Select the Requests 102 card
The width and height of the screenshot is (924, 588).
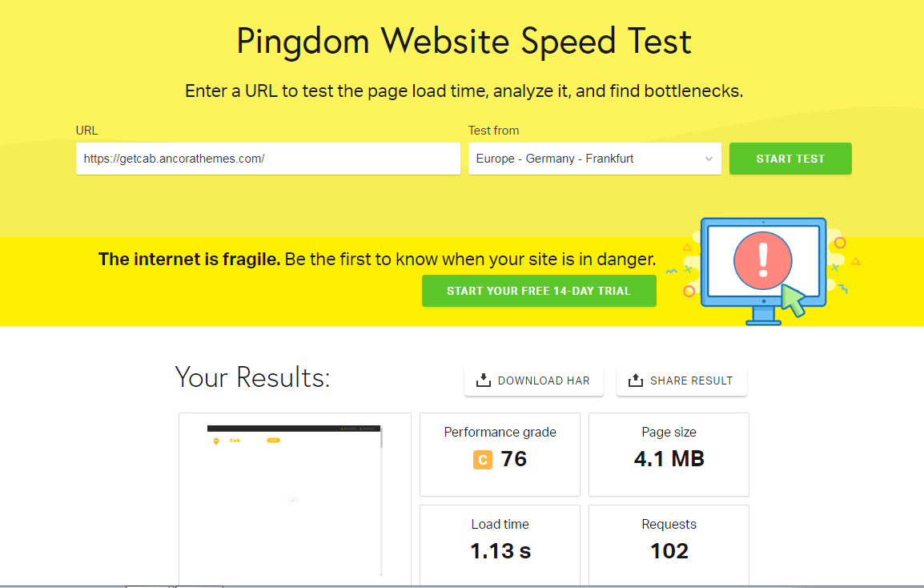pos(669,545)
